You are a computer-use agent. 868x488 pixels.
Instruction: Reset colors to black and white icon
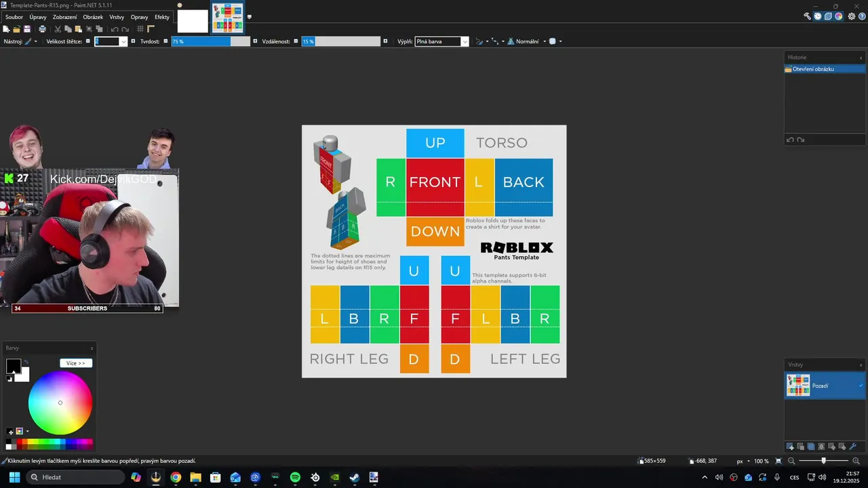pyautogui.click(x=9, y=379)
